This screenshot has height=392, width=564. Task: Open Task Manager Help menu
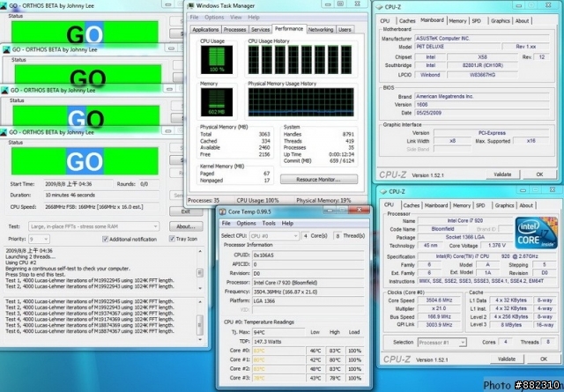tap(254, 18)
